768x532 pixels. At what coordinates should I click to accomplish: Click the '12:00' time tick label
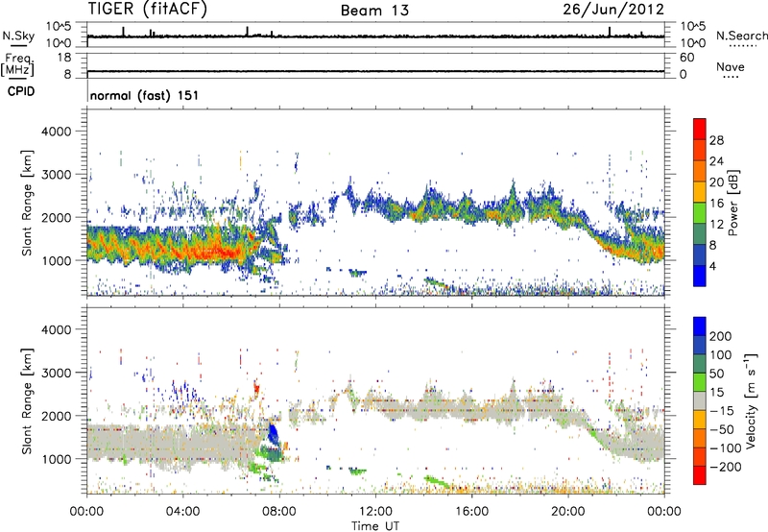click(x=375, y=512)
